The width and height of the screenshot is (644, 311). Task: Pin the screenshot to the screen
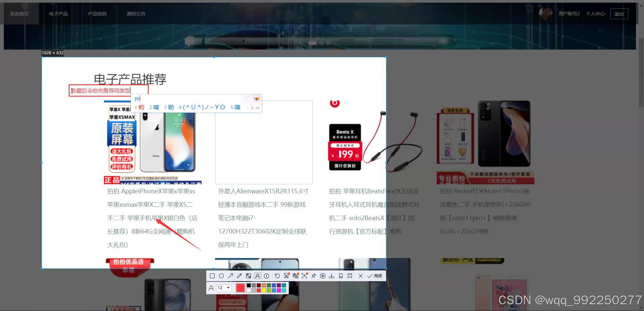(314, 276)
